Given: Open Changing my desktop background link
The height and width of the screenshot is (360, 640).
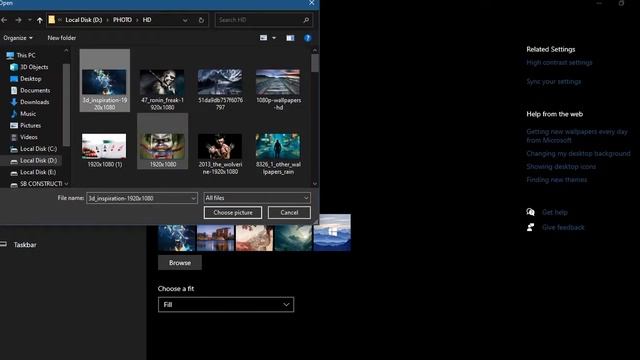Looking at the screenshot, I should click(x=578, y=154).
